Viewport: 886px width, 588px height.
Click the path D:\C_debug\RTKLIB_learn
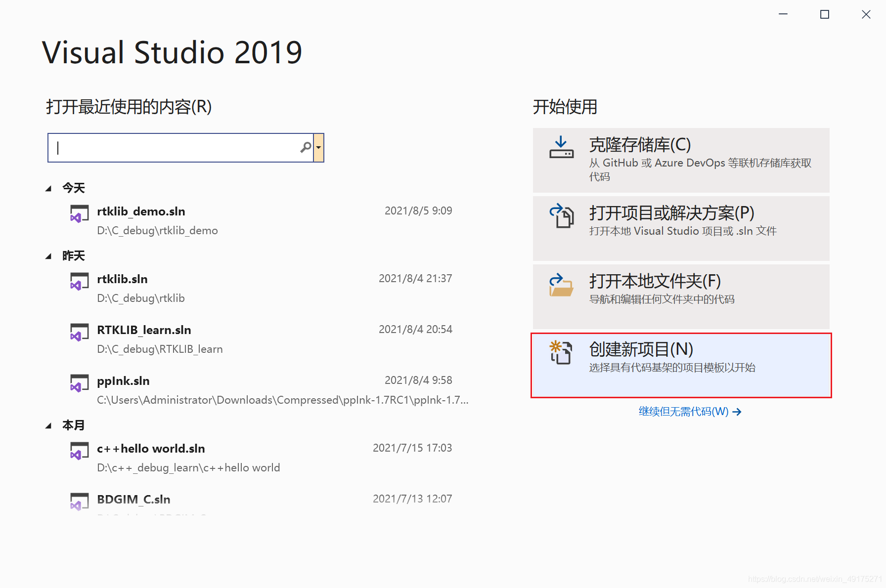(160, 349)
